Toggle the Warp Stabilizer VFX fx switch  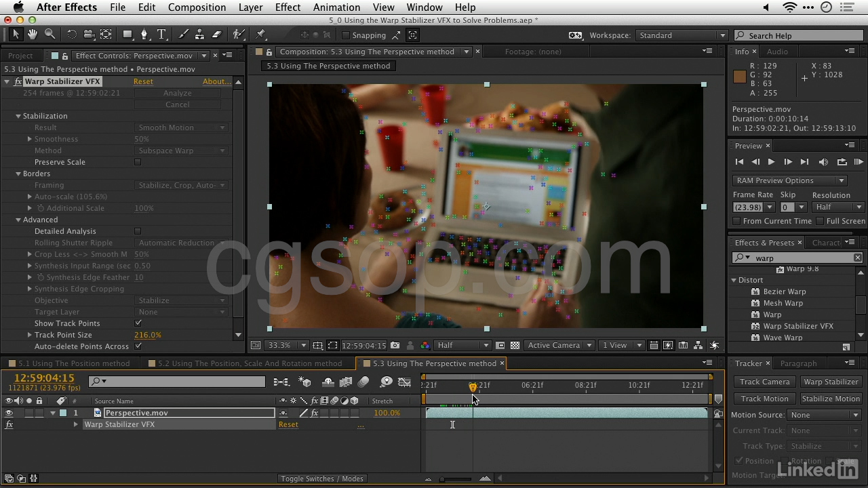[9, 424]
